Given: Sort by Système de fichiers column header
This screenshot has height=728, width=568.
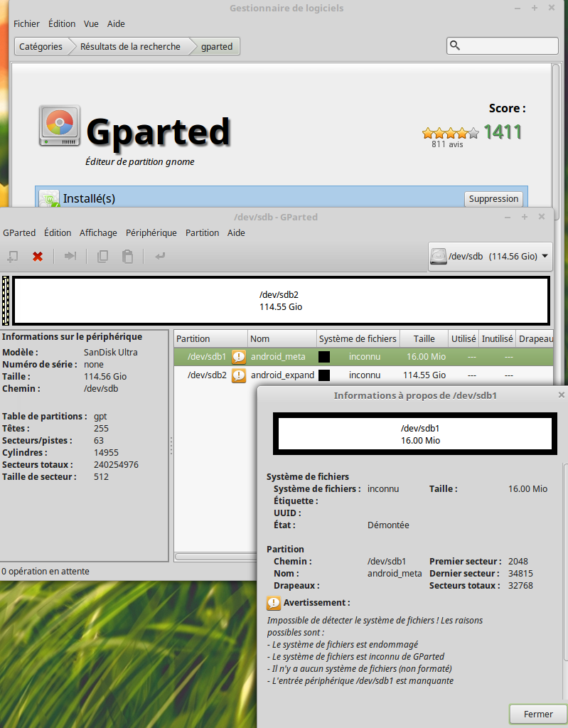Looking at the screenshot, I should (358, 338).
